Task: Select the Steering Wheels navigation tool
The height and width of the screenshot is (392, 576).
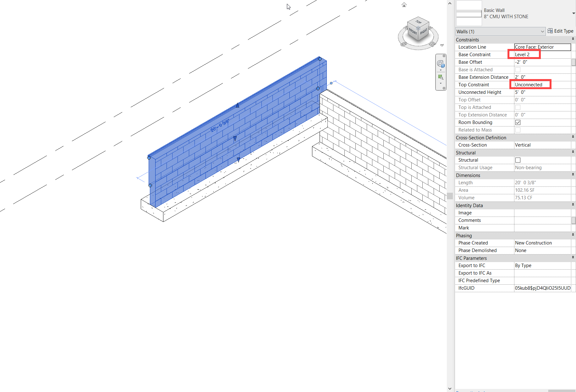Action: (x=440, y=64)
